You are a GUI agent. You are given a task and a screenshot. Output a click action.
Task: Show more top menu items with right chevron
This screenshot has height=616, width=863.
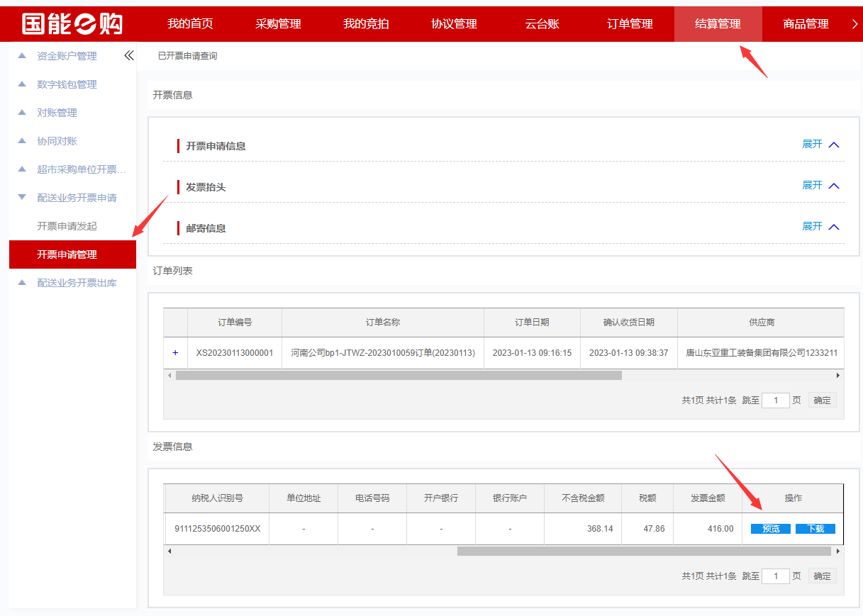[854, 24]
